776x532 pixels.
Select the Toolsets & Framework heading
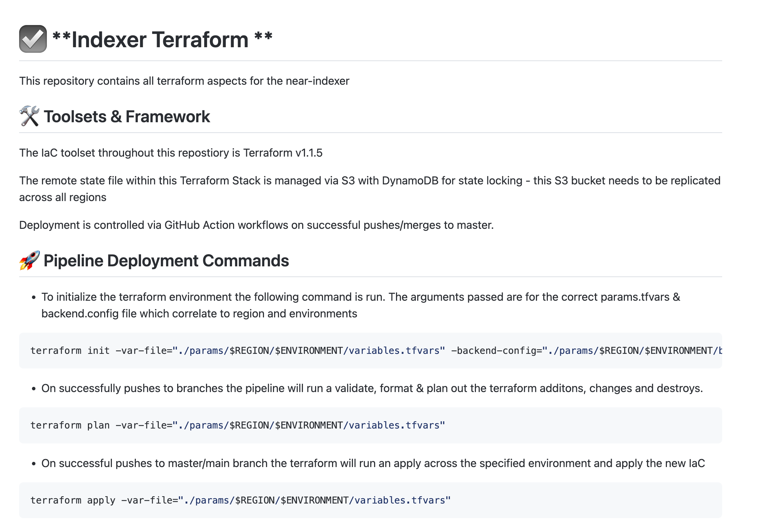tap(127, 117)
